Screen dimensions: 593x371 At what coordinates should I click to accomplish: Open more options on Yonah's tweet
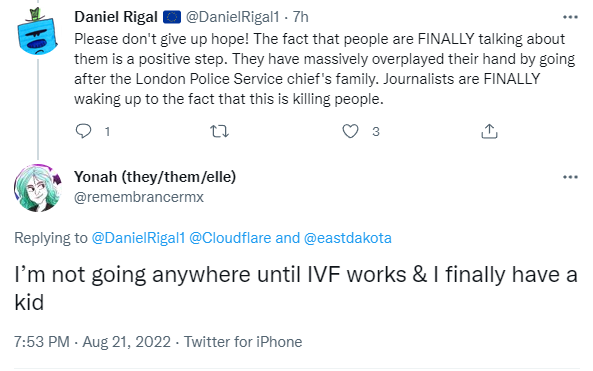(x=570, y=177)
